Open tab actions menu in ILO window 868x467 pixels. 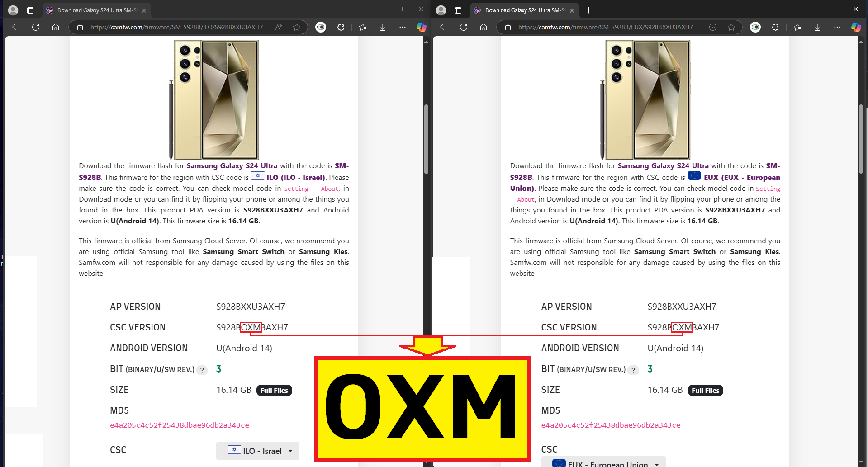[x=30, y=10]
